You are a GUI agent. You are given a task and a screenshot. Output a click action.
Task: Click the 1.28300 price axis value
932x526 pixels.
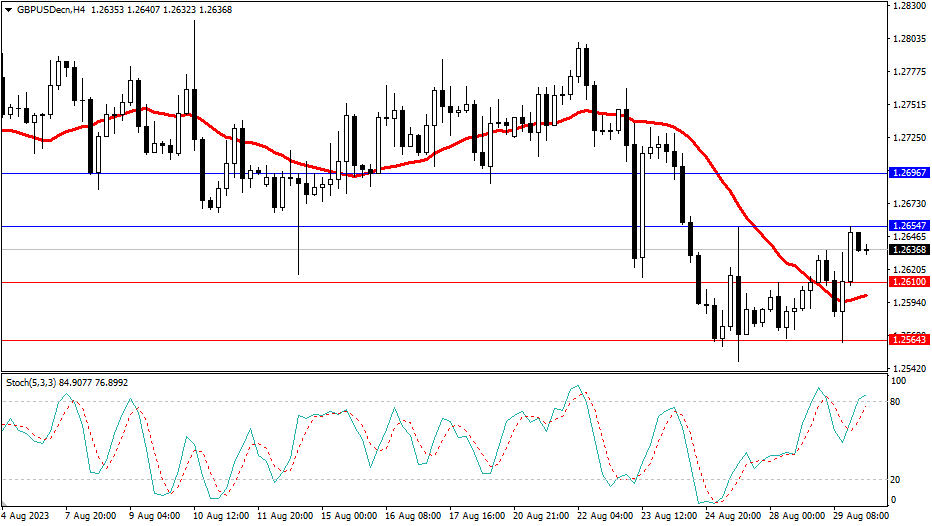click(909, 6)
